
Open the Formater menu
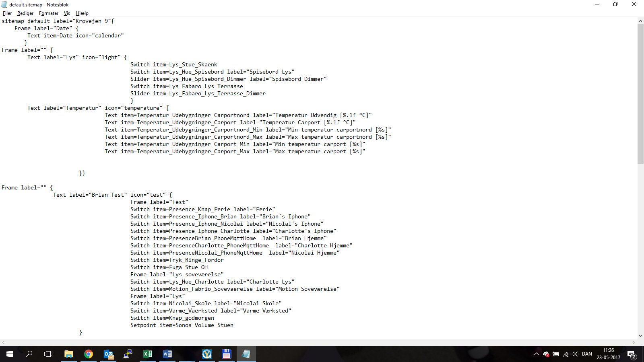(x=49, y=13)
